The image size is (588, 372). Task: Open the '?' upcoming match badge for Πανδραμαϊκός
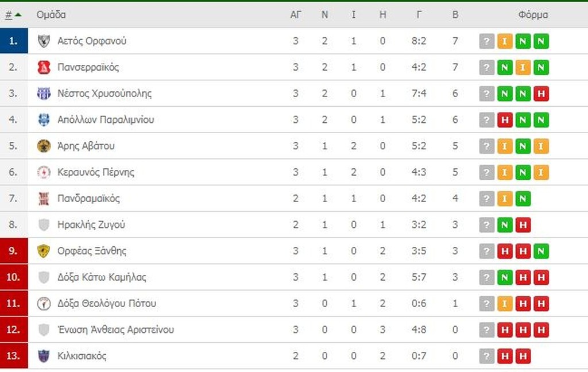click(x=486, y=198)
